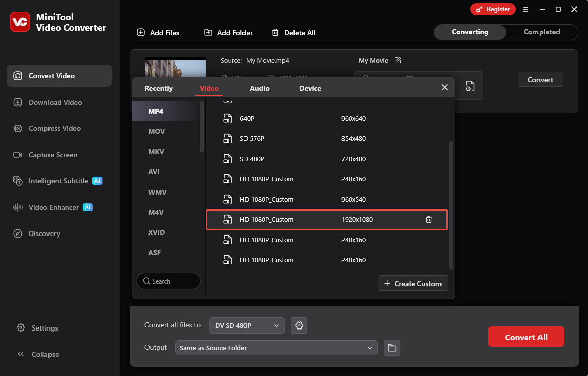Screen dimensions: 588x376
Task: Click the Add Folder button
Action: (x=228, y=33)
